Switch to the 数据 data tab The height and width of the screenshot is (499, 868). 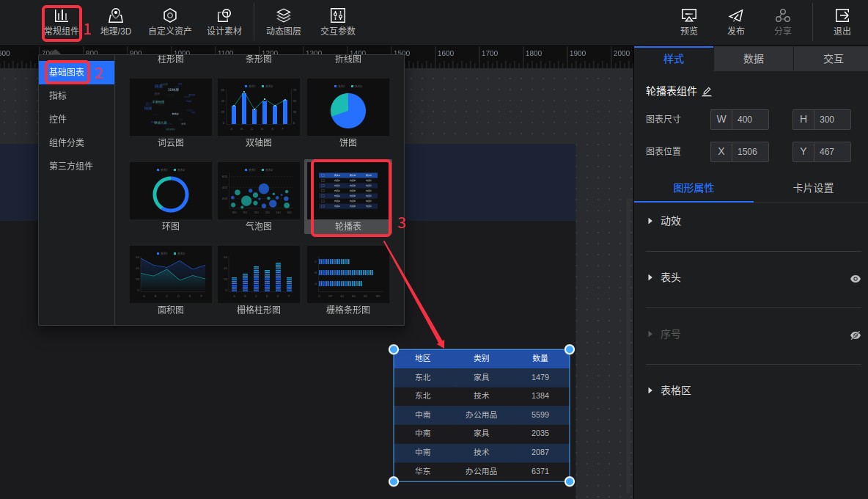point(754,59)
